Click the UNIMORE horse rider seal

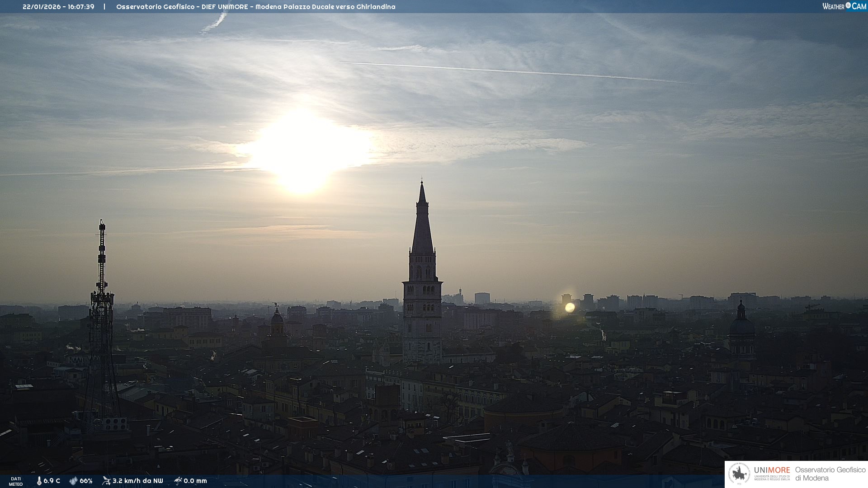click(739, 474)
